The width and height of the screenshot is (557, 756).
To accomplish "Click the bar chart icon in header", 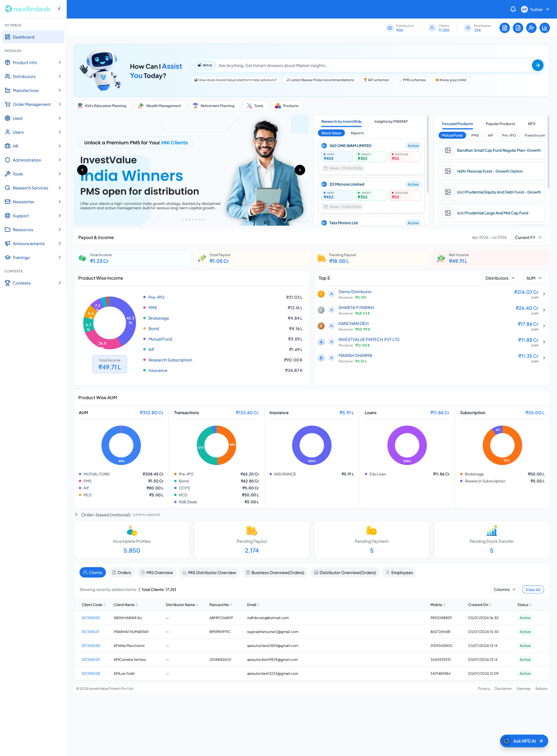I will click(x=545, y=28).
